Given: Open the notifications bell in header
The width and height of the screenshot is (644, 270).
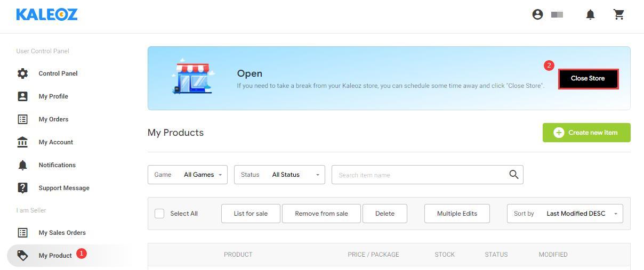Looking at the screenshot, I should tap(590, 15).
